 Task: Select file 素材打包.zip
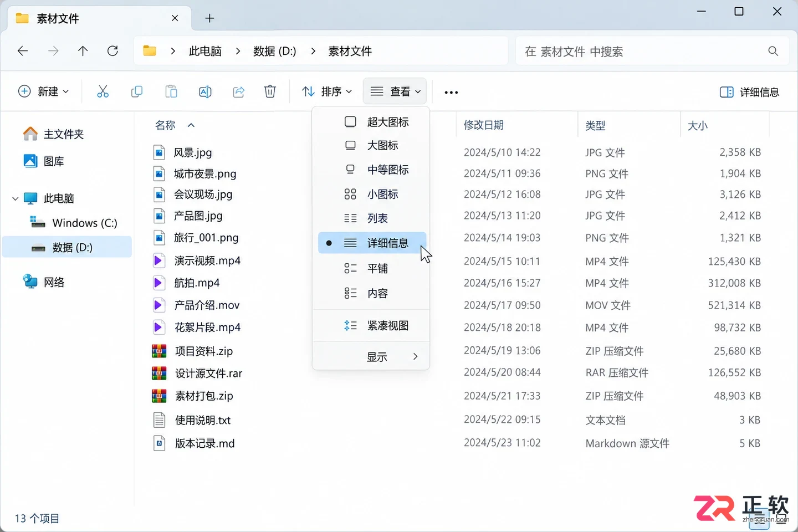pos(204,396)
